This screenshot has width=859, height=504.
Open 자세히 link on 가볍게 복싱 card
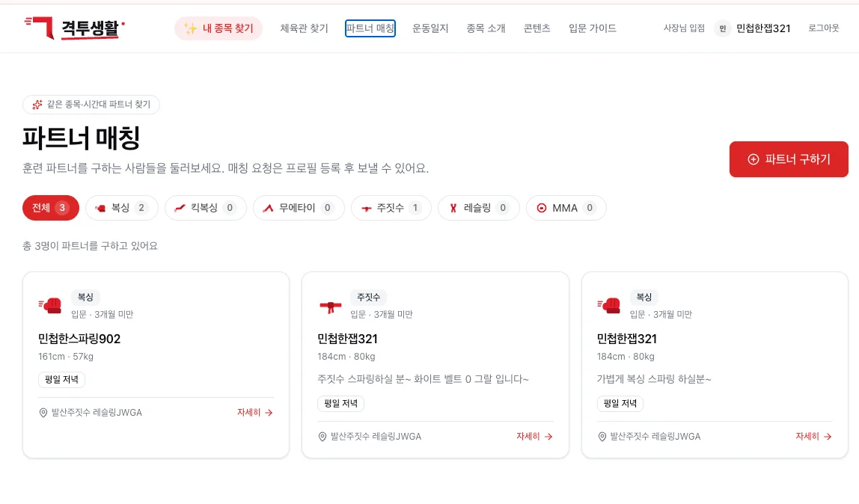[813, 437]
